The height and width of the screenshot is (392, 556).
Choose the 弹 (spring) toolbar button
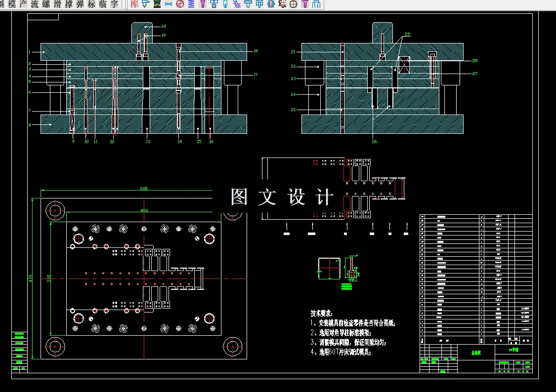pos(80,4)
